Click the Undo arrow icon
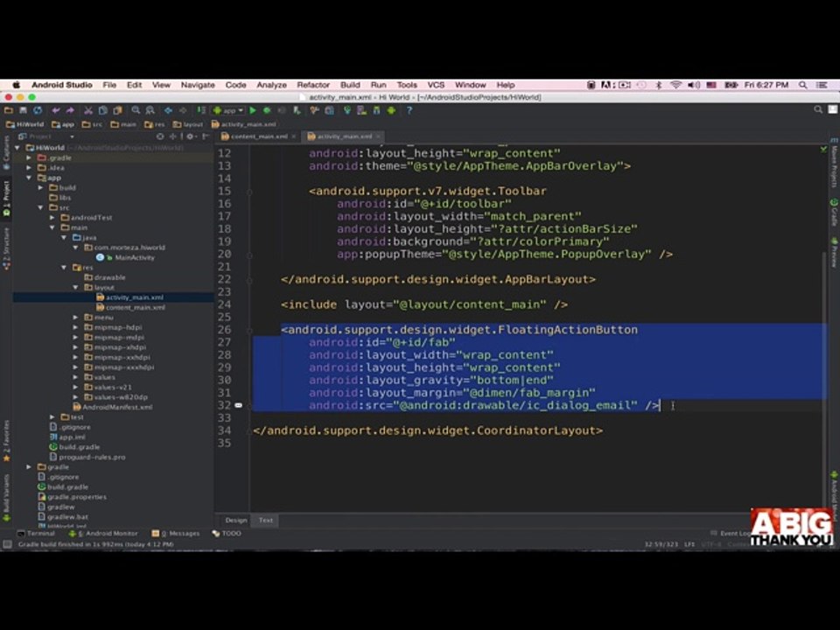The width and height of the screenshot is (840, 630). 56,110
